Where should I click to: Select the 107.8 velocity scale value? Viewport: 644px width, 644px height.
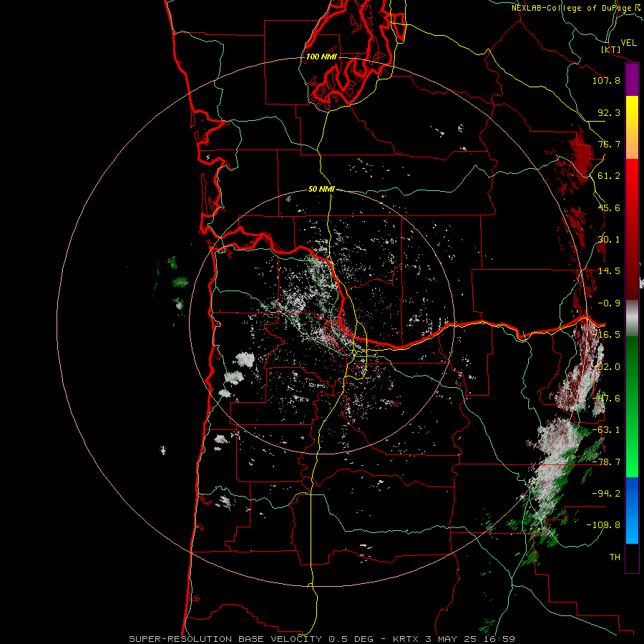[x=606, y=80]
